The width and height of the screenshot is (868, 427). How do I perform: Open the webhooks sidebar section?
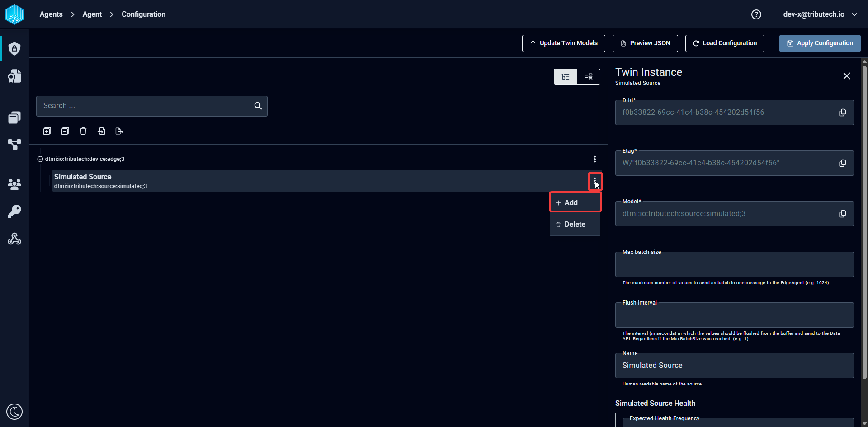coord(14,239)
